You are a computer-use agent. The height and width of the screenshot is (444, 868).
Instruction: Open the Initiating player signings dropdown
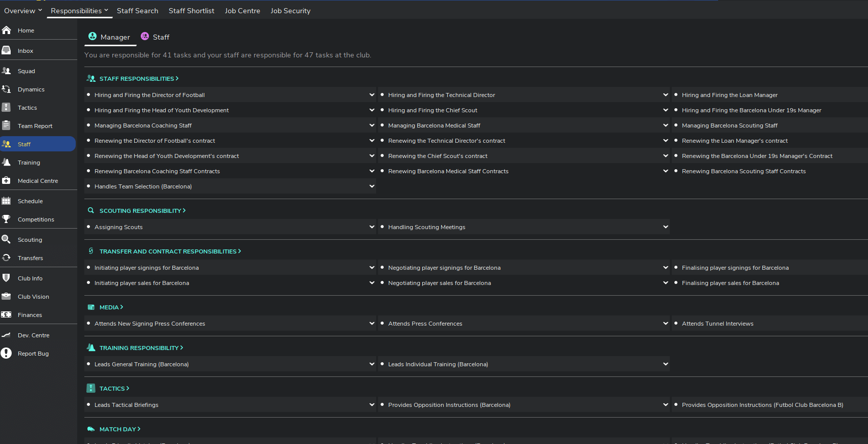372,268
